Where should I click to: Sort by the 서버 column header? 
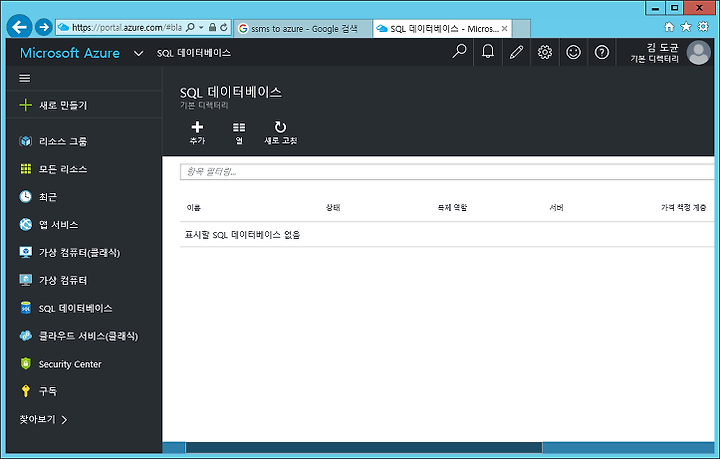[556, 207]
